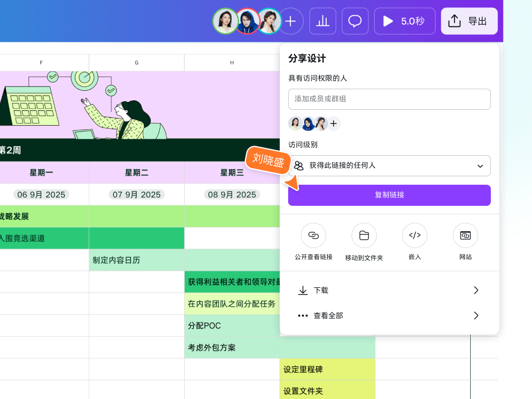532x399 pixels.
Task: Choose 移动到文件夹 folder icon
Action: tap(364, 235)
